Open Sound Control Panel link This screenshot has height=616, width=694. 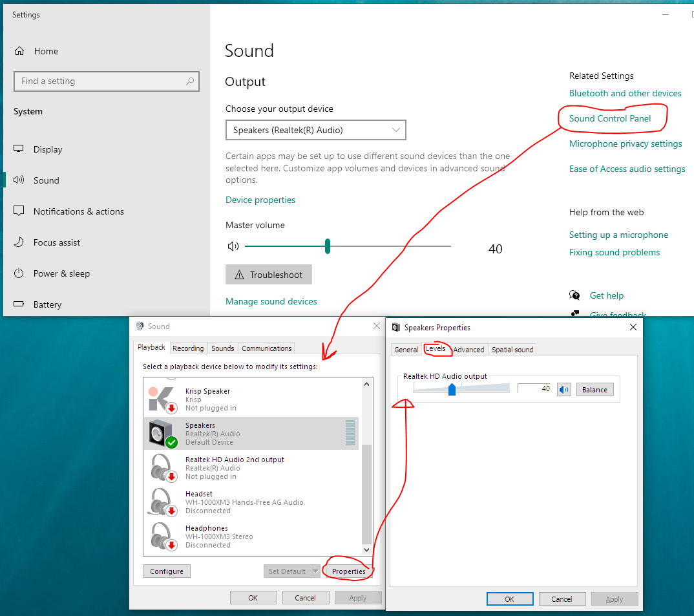[611, 118]
